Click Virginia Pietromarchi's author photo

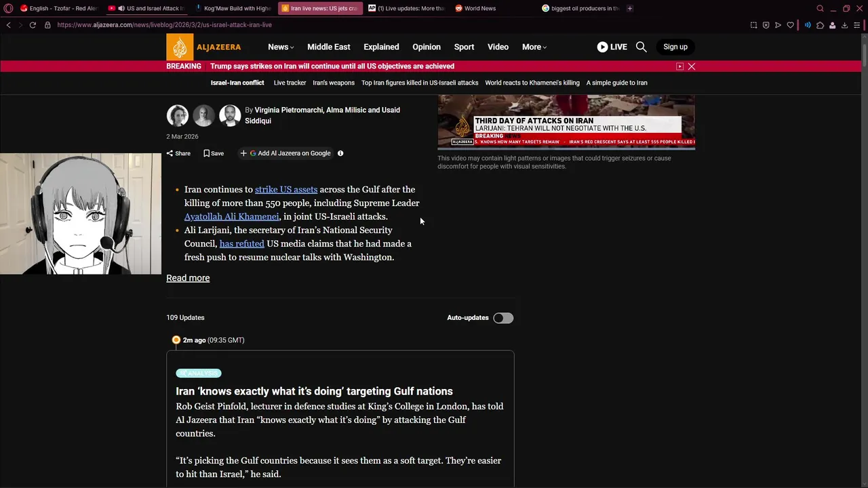(x=178, y=116)
